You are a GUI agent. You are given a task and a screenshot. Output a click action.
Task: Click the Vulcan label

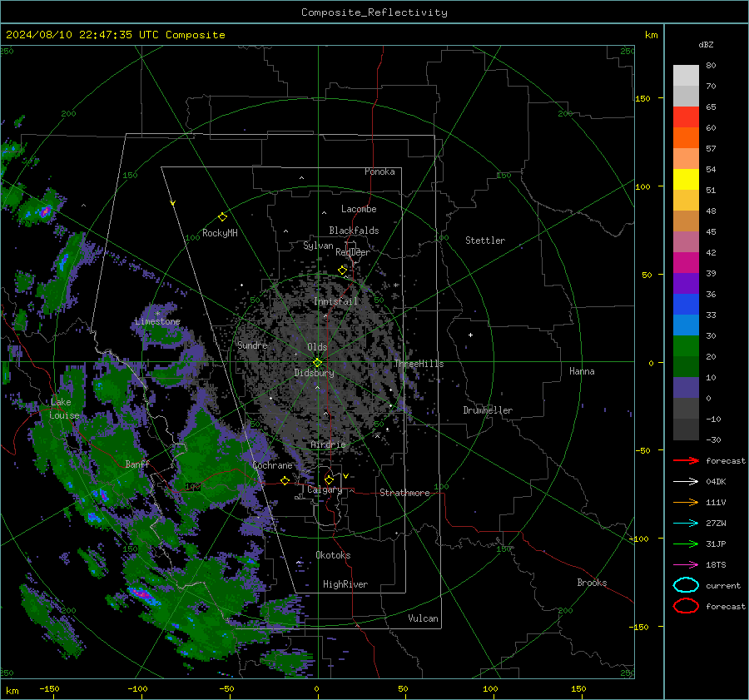(423, 618)
